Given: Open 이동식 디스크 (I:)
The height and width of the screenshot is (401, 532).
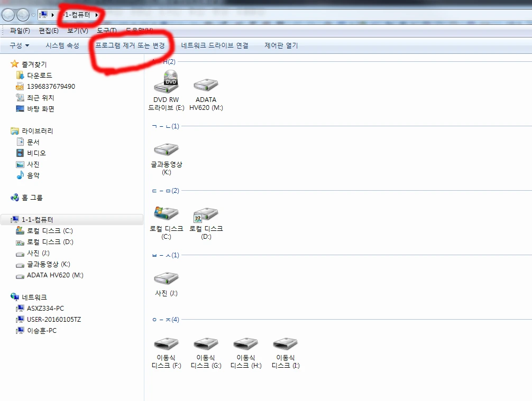Looking at the screenshot, I should (285, 343).
